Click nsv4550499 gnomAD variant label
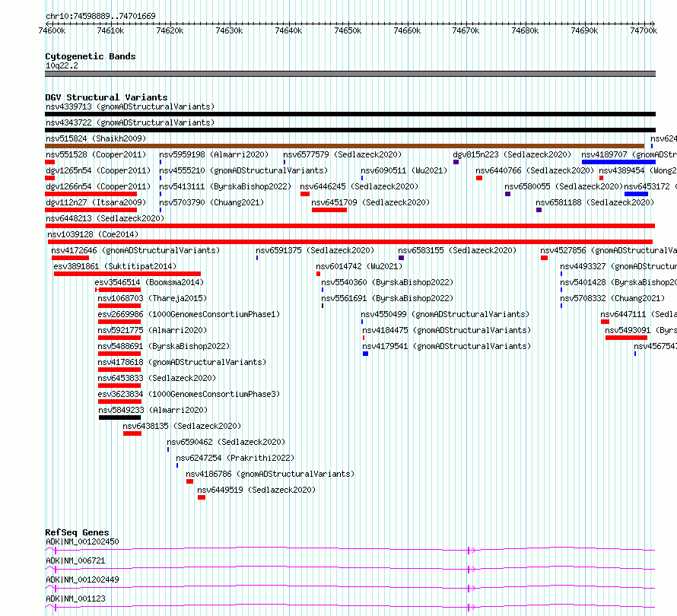 coord(445,314)
